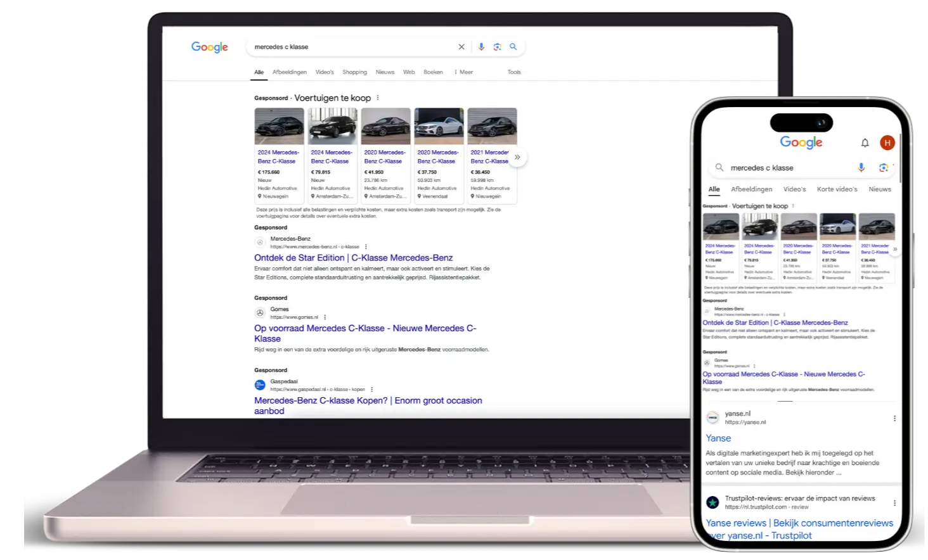Click the Veenendaal location text on laptop
The height and width of the screenshot is (560, 928).
[435, 196]
